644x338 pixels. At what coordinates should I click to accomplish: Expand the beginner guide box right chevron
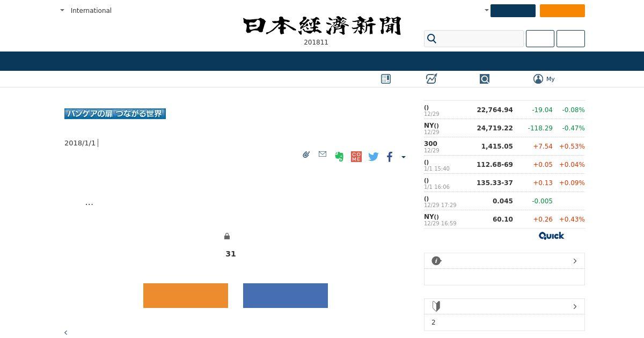pyautogui.click(x=575, y=306)
